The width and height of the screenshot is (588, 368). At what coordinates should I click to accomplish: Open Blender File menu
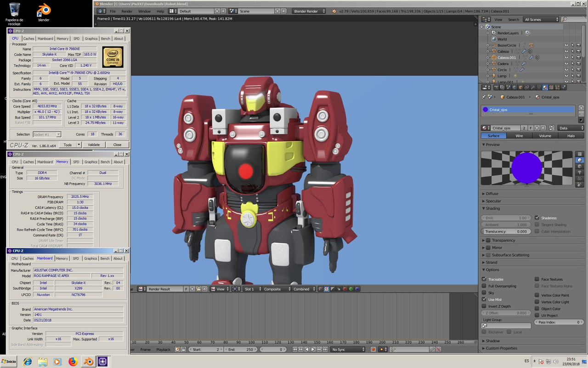(113, 11)
